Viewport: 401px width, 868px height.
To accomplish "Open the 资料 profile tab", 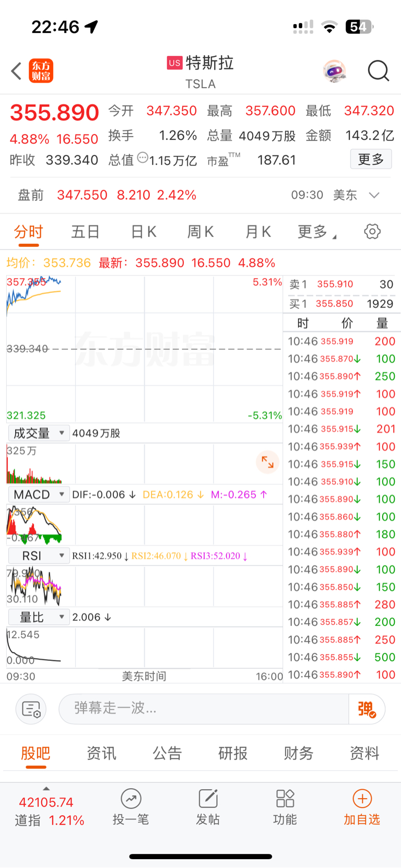I will point(364,753).
